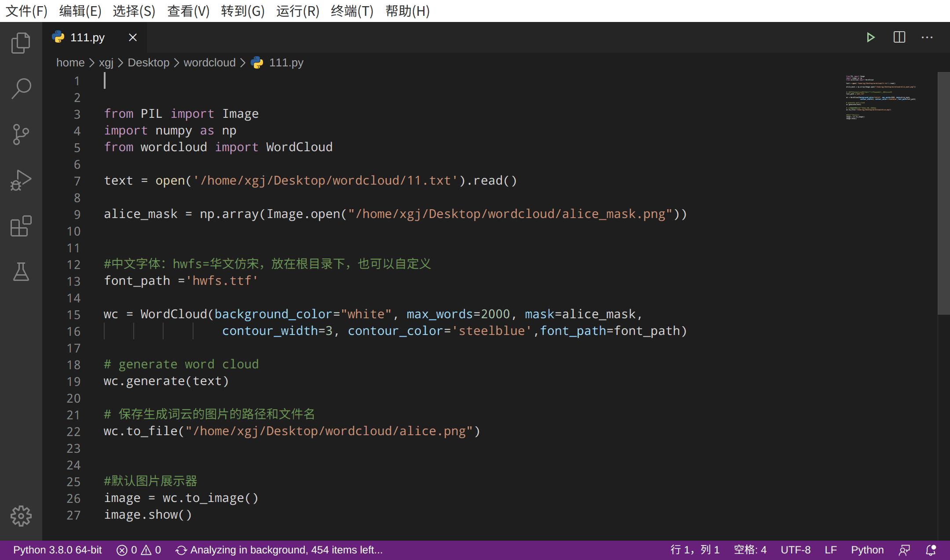
Task: Open the Run and Debug view
Action: (21, 179)
